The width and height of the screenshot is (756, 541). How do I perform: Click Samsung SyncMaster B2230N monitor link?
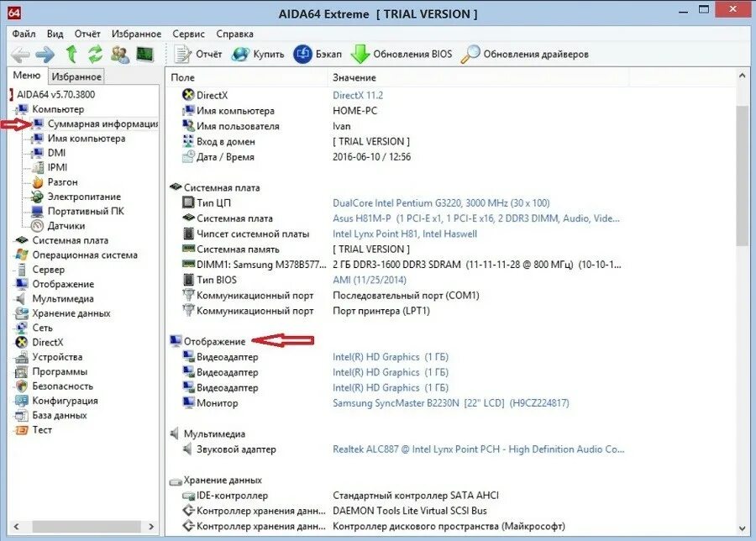[451, 403]
